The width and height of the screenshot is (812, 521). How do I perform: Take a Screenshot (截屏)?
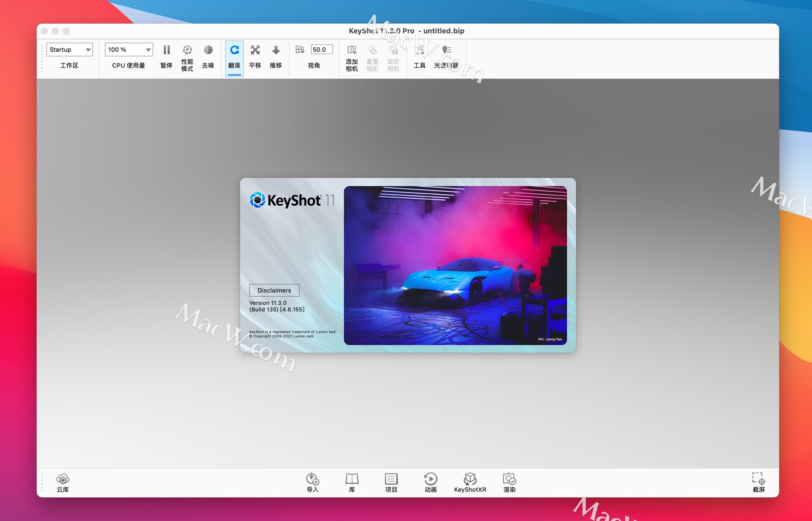click(x=759, y=483)
